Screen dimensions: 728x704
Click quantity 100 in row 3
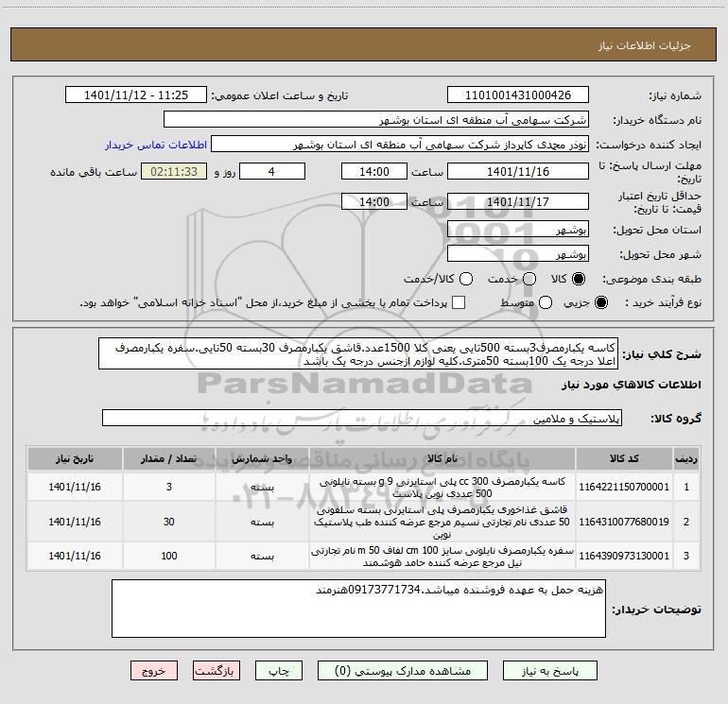169,556
